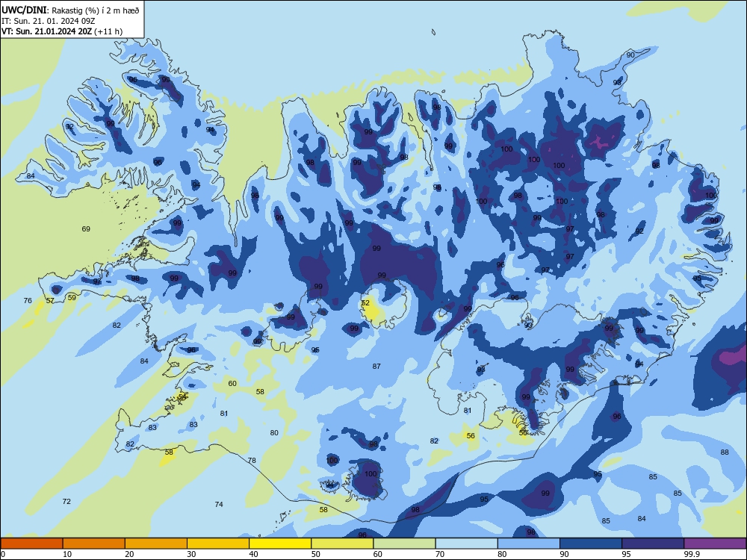Viewport: 747px width, 560px height.
Task: Click the '72' value in the southwest sea
Action: point(66,502)
